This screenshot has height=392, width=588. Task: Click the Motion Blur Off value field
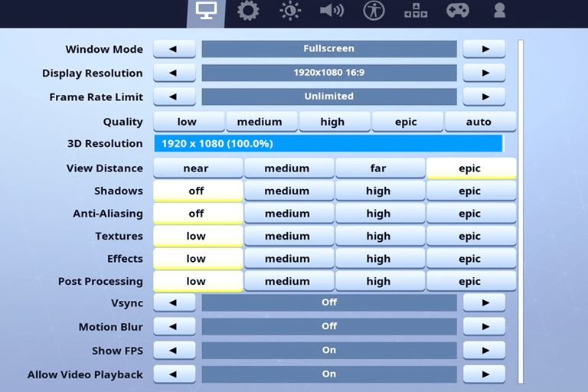(x=329, y=327)
